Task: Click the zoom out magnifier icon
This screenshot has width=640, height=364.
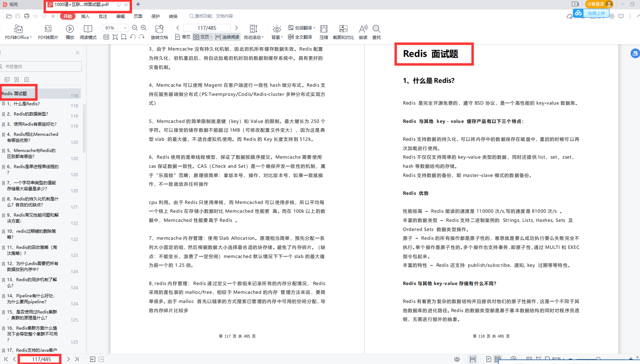Action: point(135,28)
